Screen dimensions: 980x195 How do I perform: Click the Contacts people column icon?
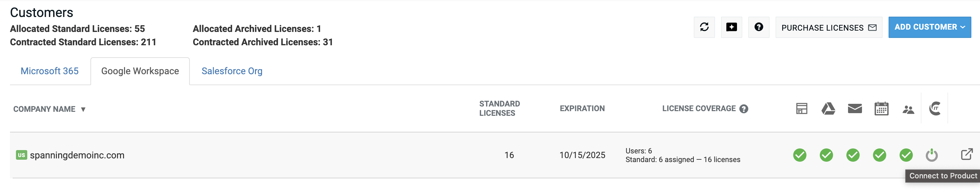(908, 110)
